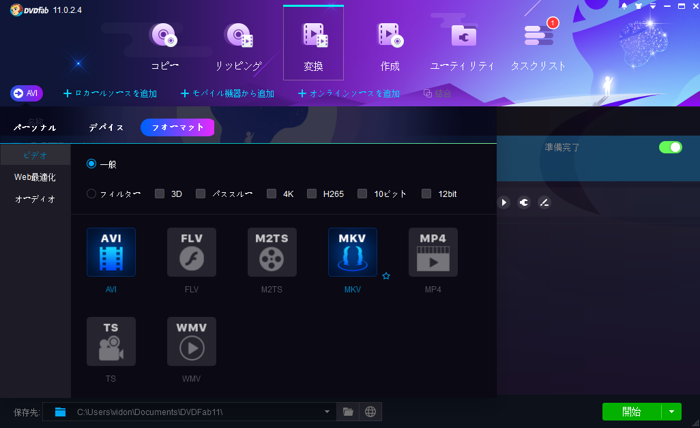Click the MP4 label text
The image size is (700, 428).
(x=433, y=290)
